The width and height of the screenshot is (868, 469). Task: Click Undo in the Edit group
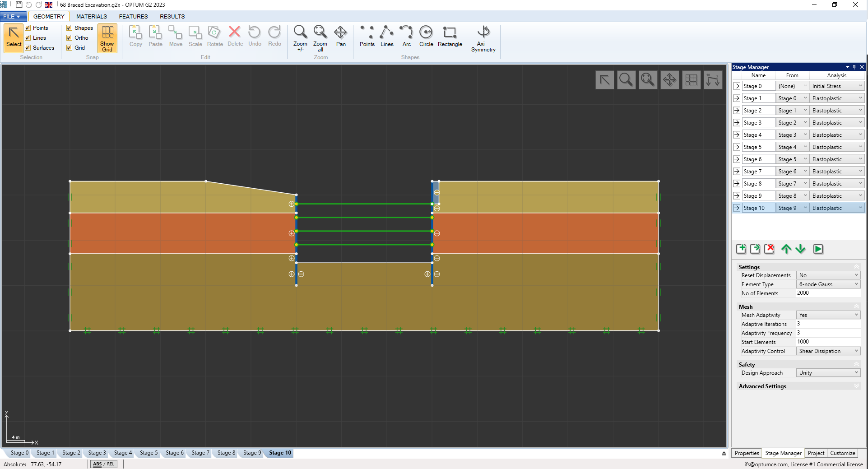click(x=255, y=36)
